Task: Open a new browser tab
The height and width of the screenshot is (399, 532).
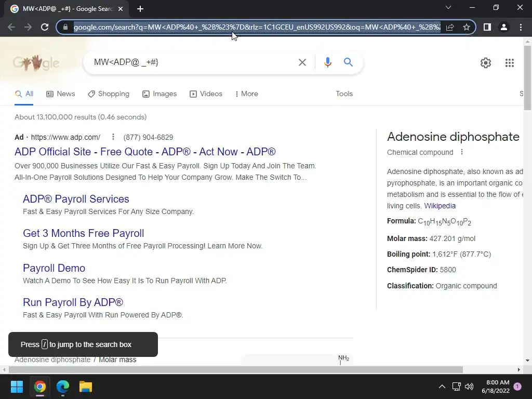Action: coord(140,9)
